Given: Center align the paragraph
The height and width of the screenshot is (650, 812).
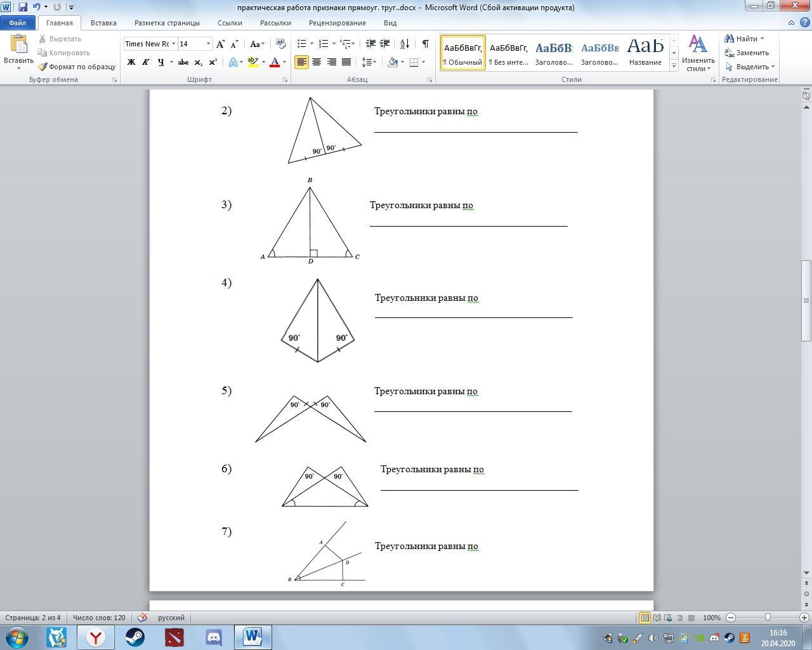Looking at the screenshot, I should pos(316,62).
